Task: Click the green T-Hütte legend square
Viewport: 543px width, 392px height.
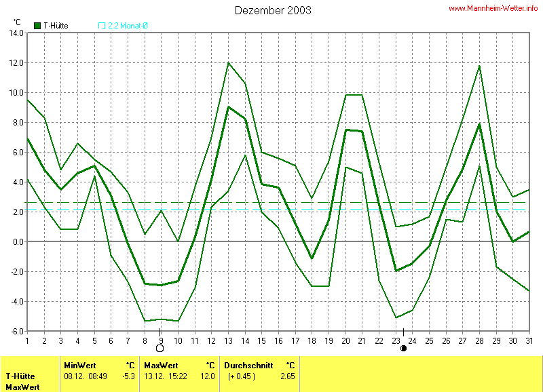Action: 37,26
